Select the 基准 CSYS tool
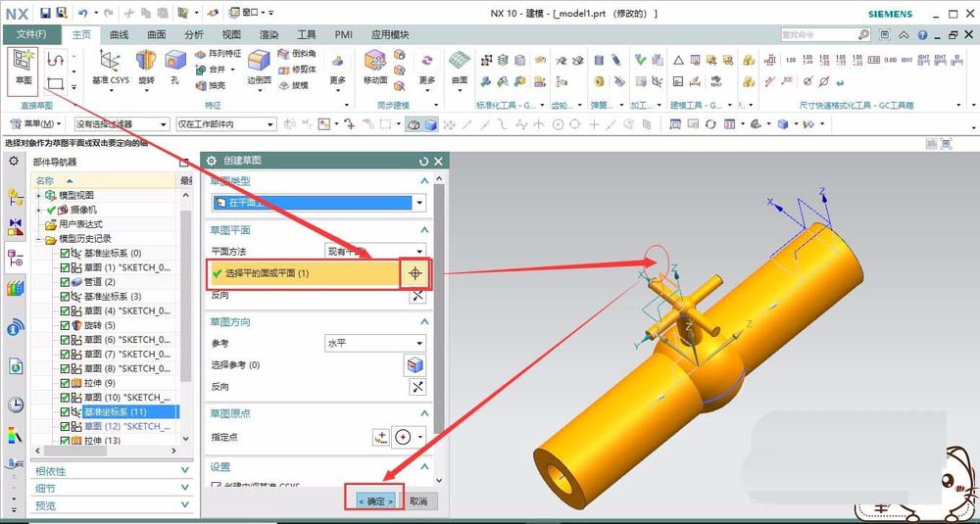This screenshot has width=980, height=524. point(110,68)
